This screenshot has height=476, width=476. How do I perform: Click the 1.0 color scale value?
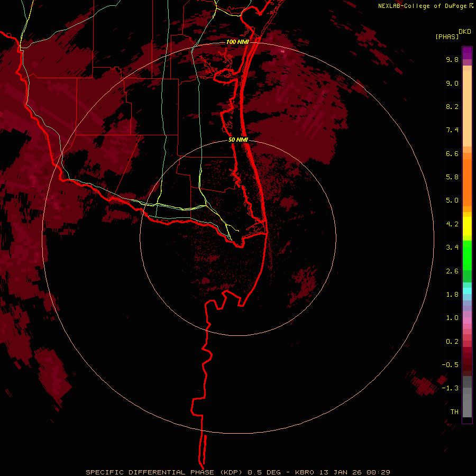tap(452, 318)
